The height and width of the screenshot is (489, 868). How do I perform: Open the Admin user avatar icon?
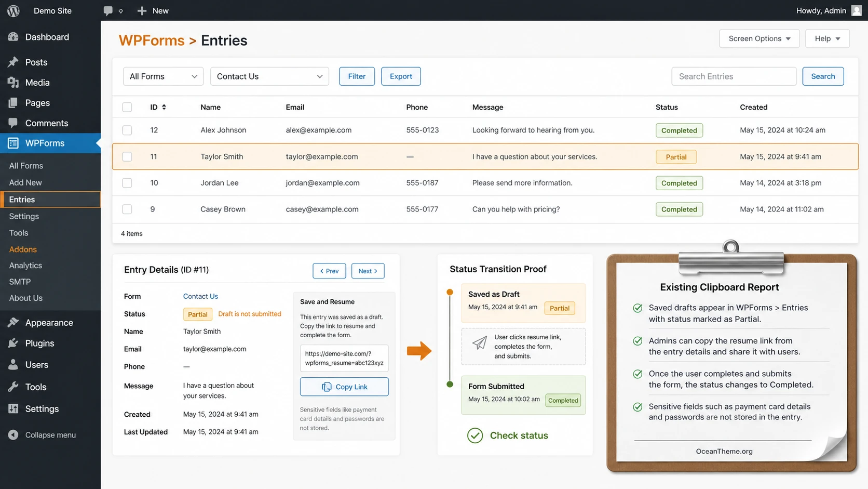[857, 10]
